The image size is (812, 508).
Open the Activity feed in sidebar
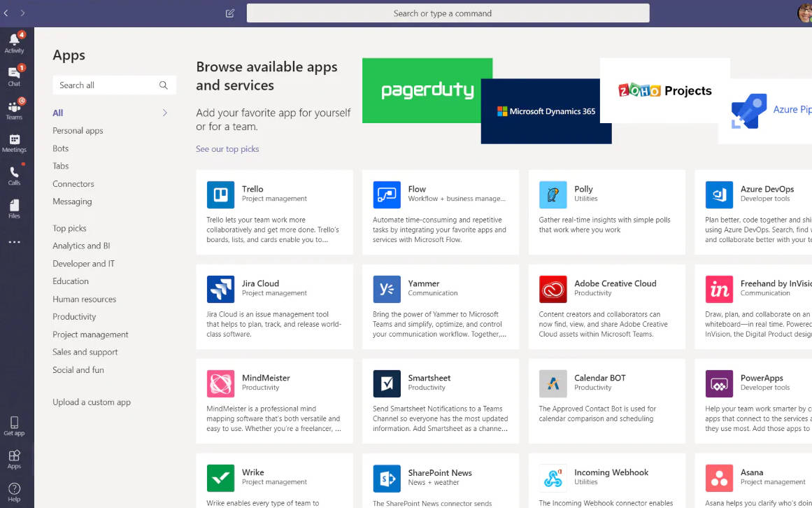pos(14,42)
